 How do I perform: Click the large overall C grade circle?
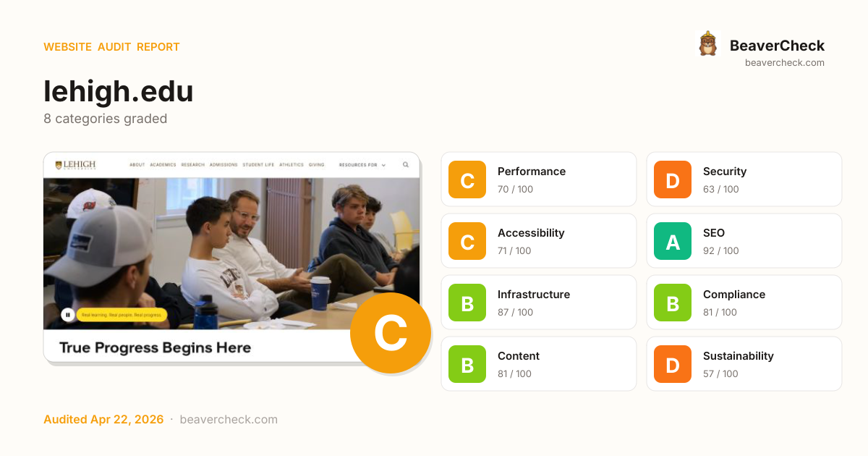click(x=391, y=333)
